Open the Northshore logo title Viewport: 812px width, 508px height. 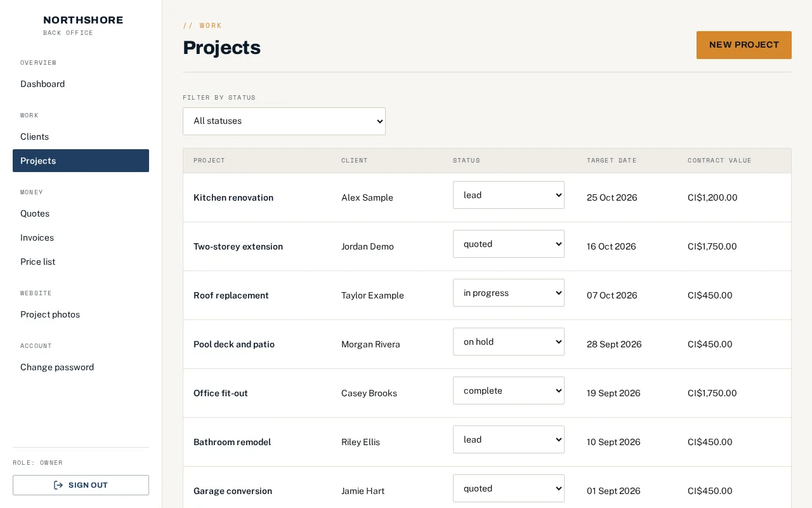tap(83, 20)
